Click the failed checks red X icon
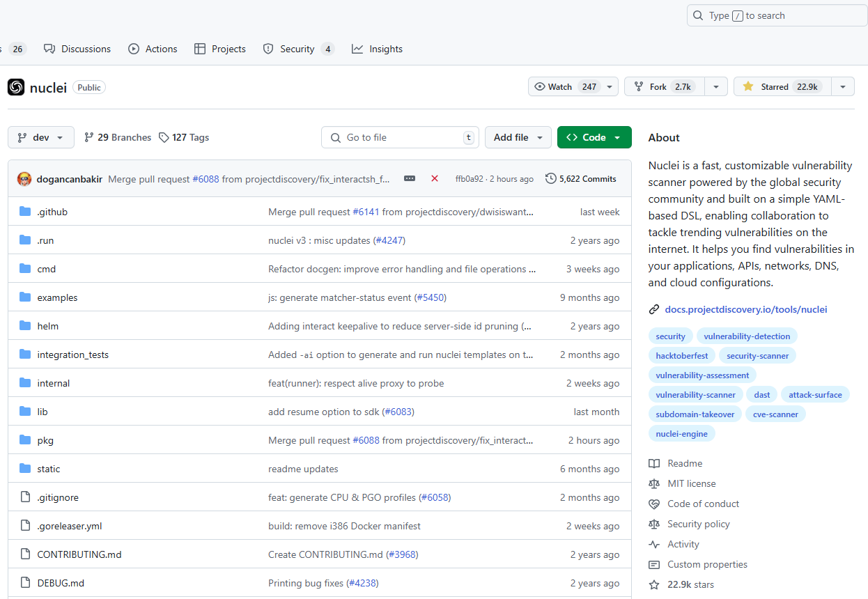 tap(435, 179)
